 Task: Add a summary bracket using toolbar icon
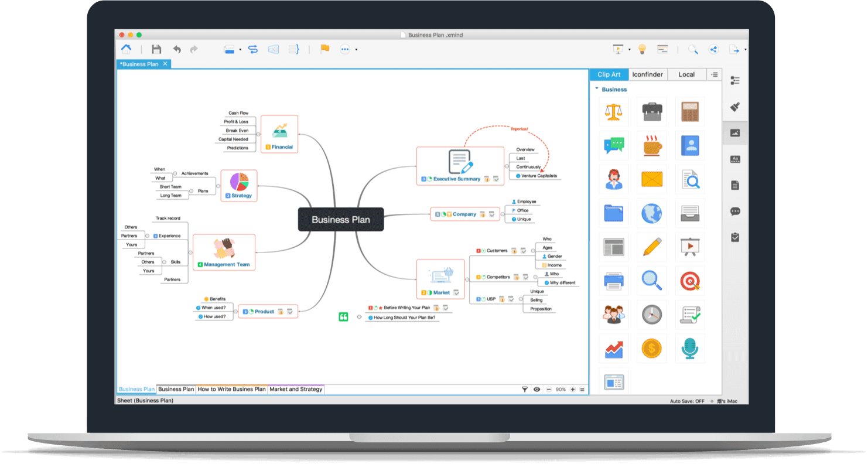(295, 50)
